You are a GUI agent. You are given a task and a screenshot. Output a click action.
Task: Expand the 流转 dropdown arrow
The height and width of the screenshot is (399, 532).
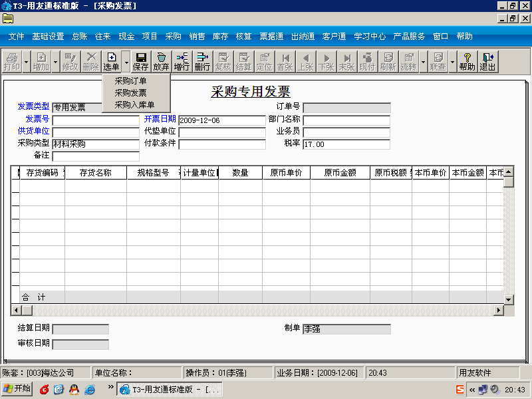(x=423, y=61)
